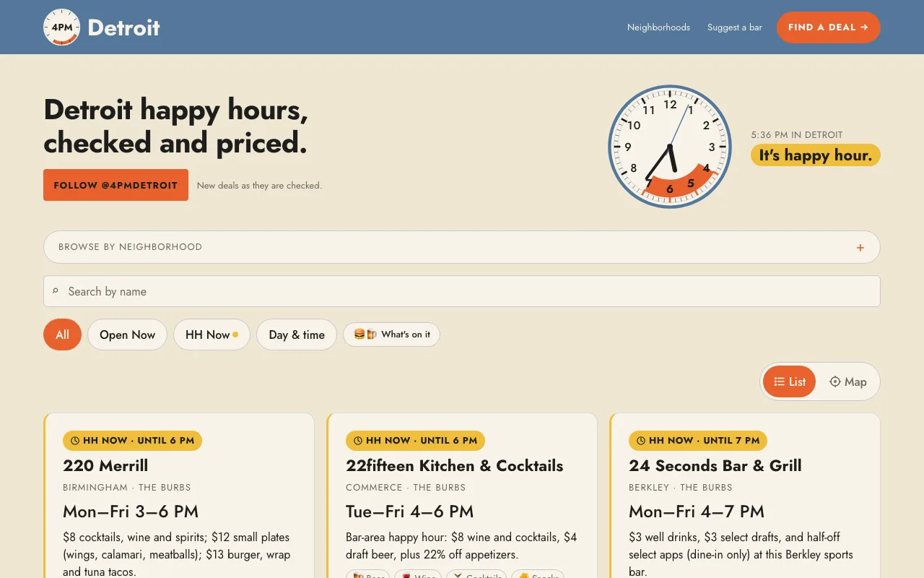The height and width of the screenshot is (578, 924).
Task: Open 22fifteen Kitchen & Cocktails listing
Action: click(x=454, y=465)
